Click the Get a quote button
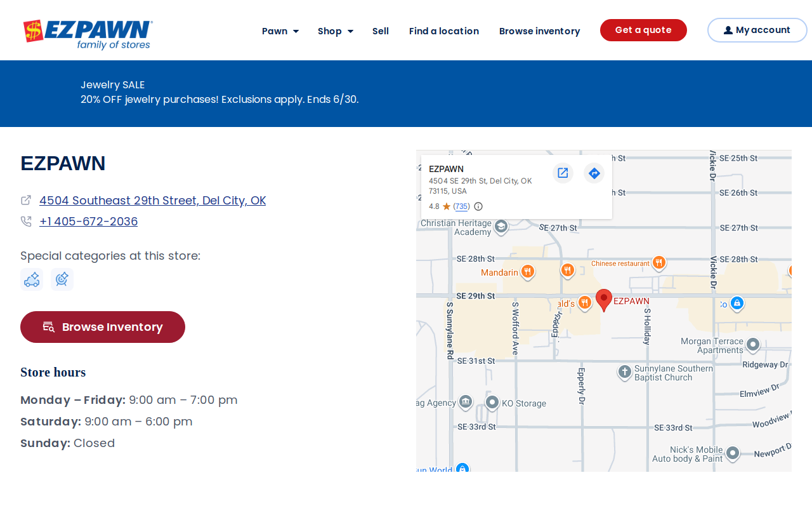The image size is (812, 508). 643,30
